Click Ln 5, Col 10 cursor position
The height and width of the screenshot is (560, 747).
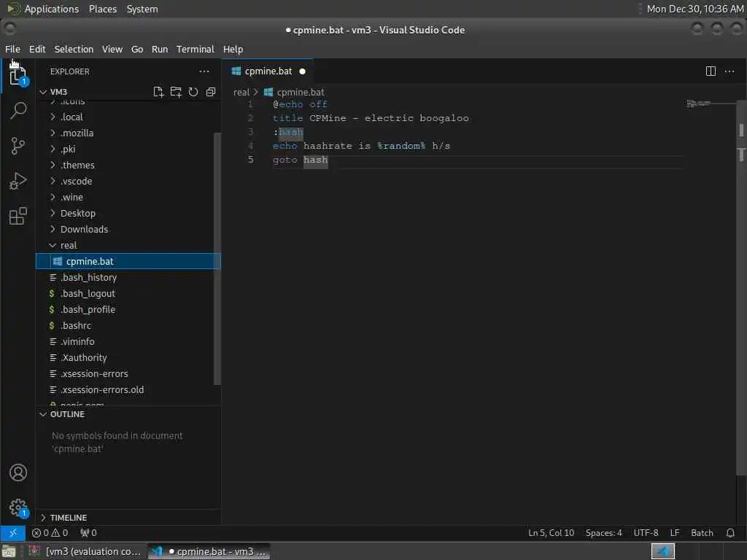[x=551, y=533]
